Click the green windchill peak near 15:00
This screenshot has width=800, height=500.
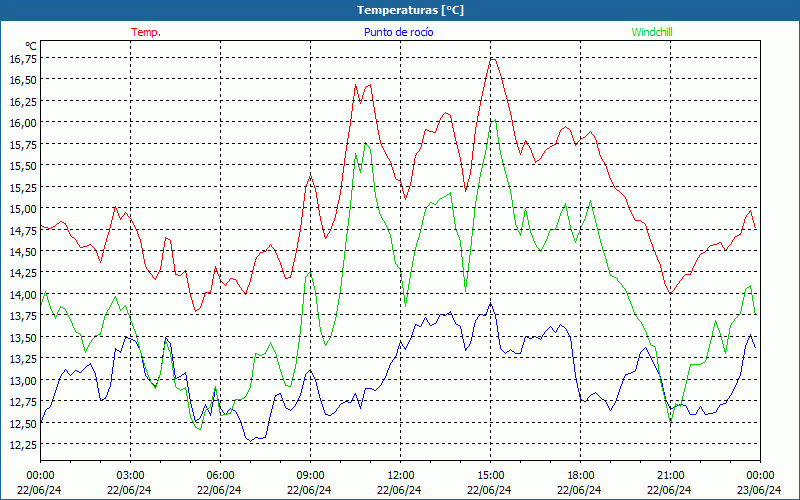tap(494, 120)
